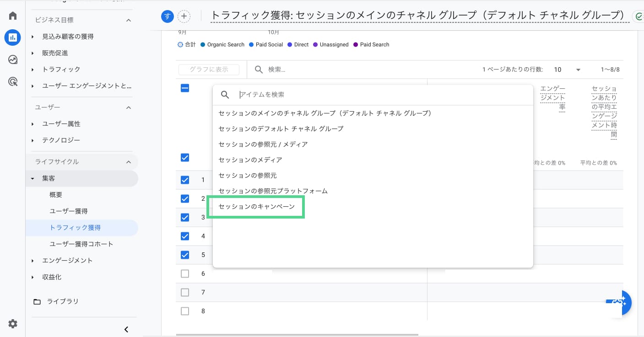Uncheck the row 1 checkbox
This screenshot has width=644, height=337.
[x=185, y=180]
